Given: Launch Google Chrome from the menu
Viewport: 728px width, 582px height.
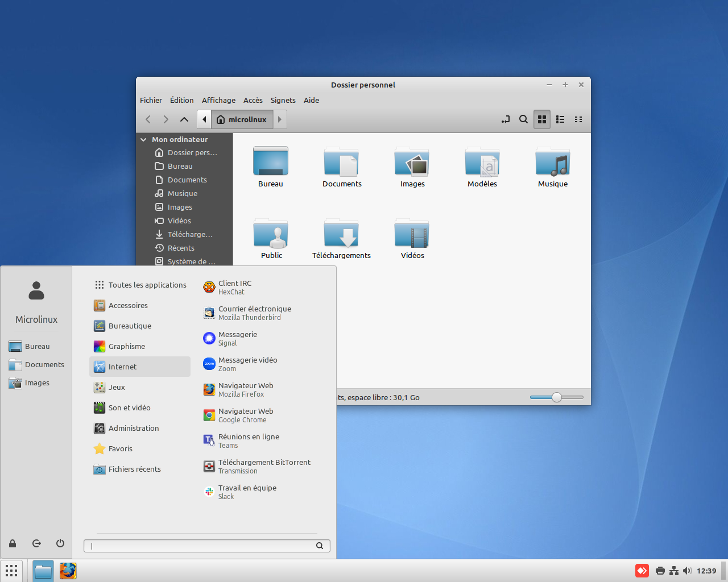Looking at the screenshot, I should pyautogui.click(x=246, y=415).
